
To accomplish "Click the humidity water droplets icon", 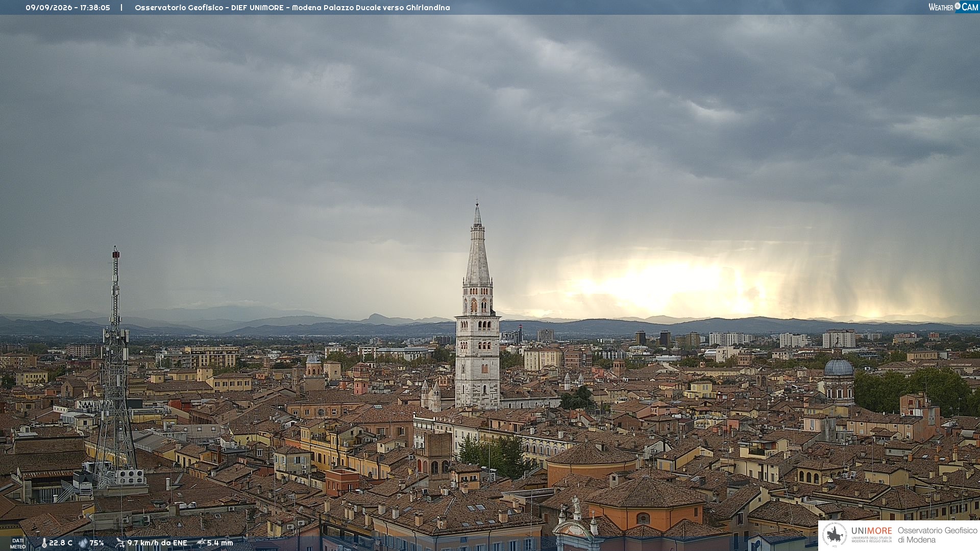I will [x=83, y=543].
